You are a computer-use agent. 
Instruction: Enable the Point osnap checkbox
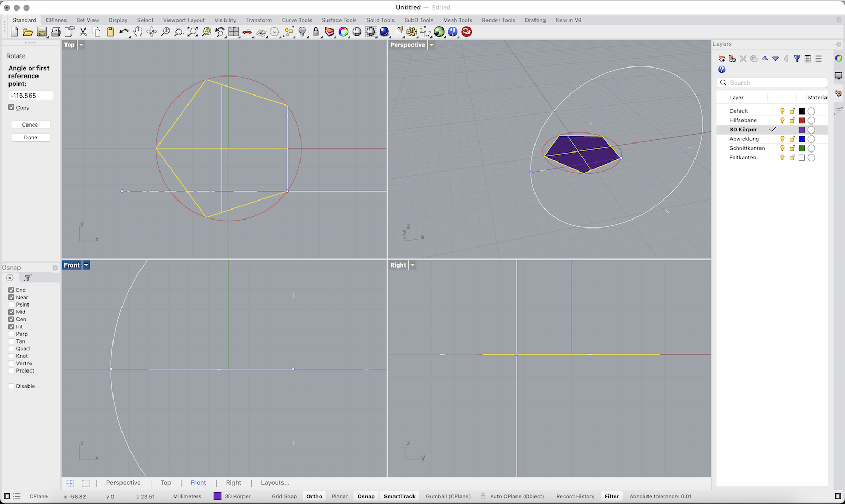coord(11,305)
